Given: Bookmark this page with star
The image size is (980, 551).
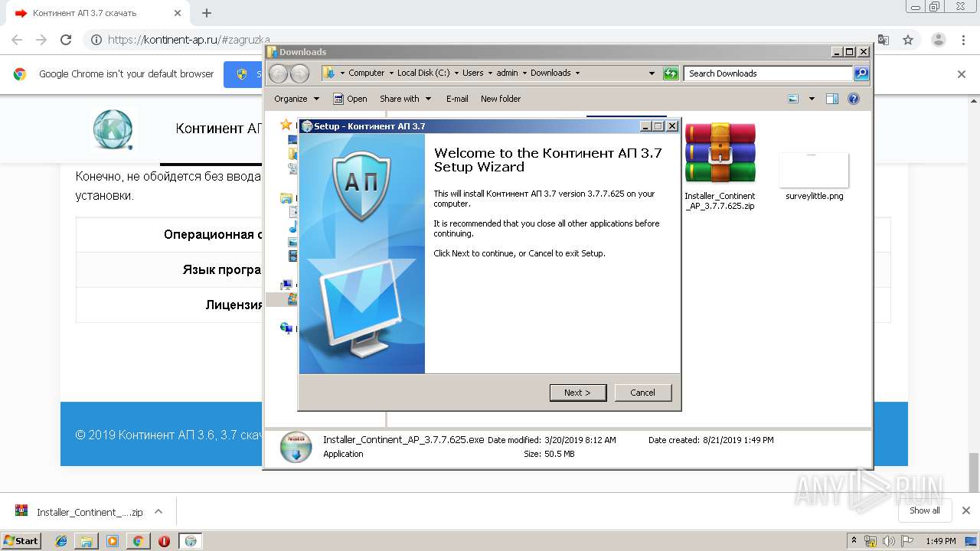Looking at the screenshot, I should click(908, 40).
